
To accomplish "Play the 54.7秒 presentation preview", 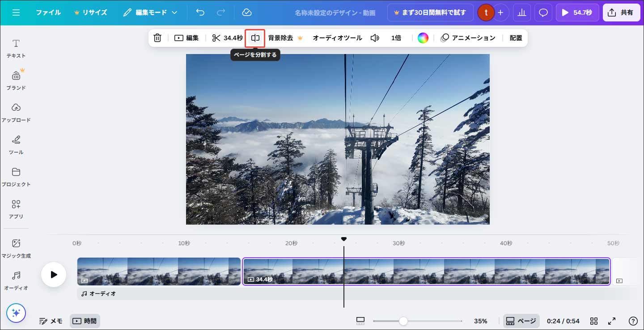I will 577,13.
